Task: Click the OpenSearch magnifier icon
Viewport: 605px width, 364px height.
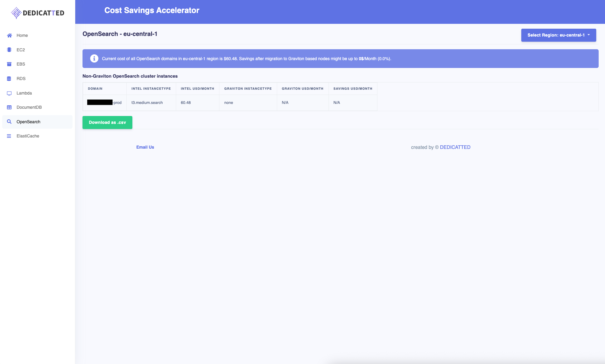Action: pyautogui.click(x=9, y=122)
